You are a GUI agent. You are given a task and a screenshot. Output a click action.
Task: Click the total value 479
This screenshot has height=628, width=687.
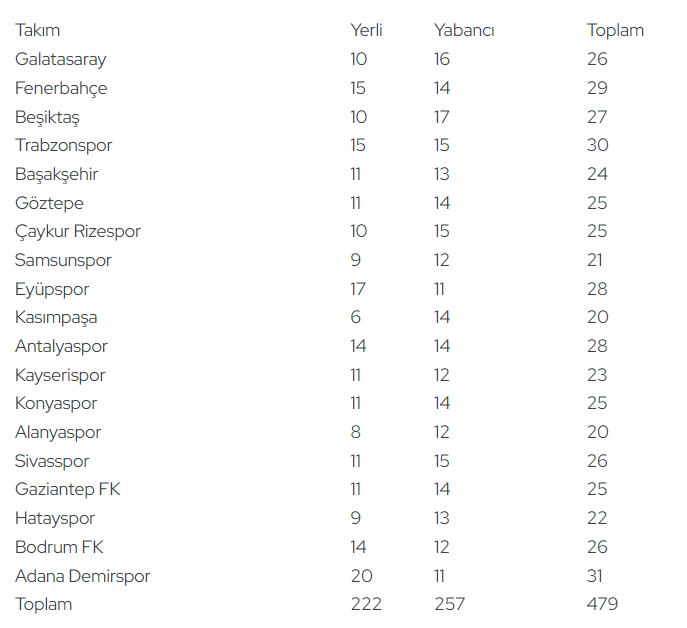[602, 603]
